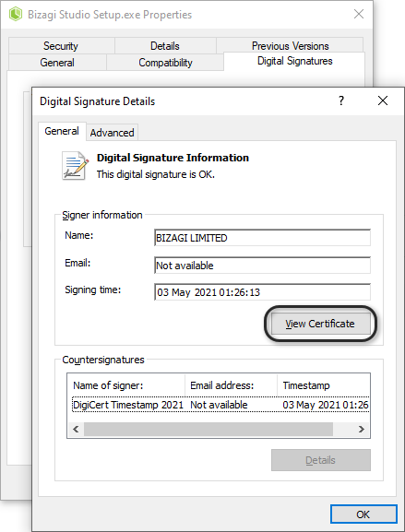Click the right arrow of countersignatures scrollbar
Image resolution: width=405 pixels, height=532 pixels.
pos(362,430)
